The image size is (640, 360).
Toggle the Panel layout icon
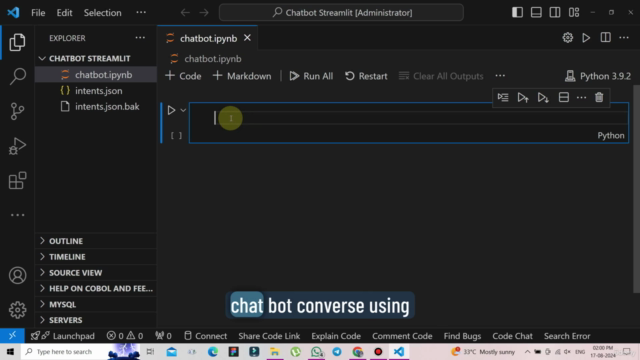[536, 13]
